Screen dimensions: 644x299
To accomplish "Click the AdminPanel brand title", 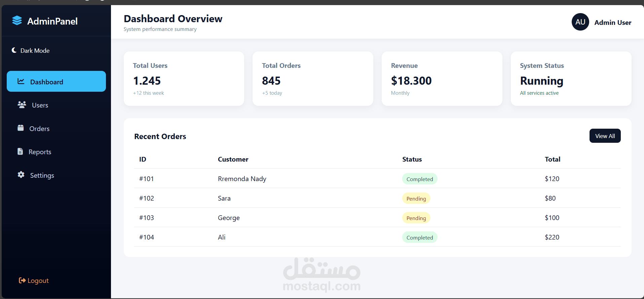I will tap(52, 21).
